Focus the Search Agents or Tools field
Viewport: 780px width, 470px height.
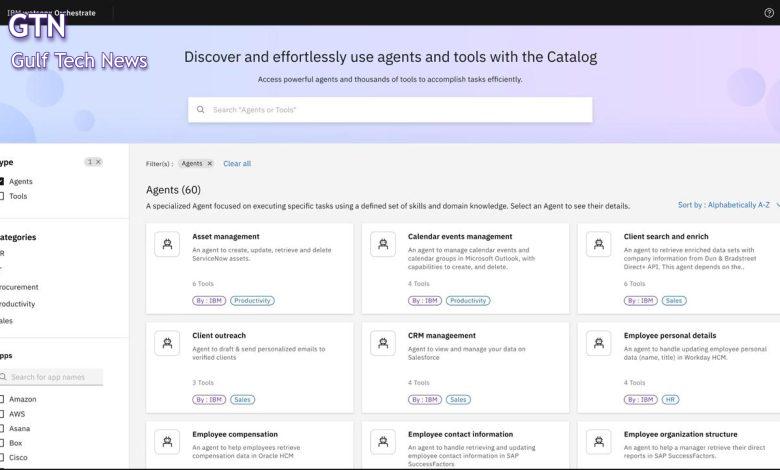tap(390, 110)
